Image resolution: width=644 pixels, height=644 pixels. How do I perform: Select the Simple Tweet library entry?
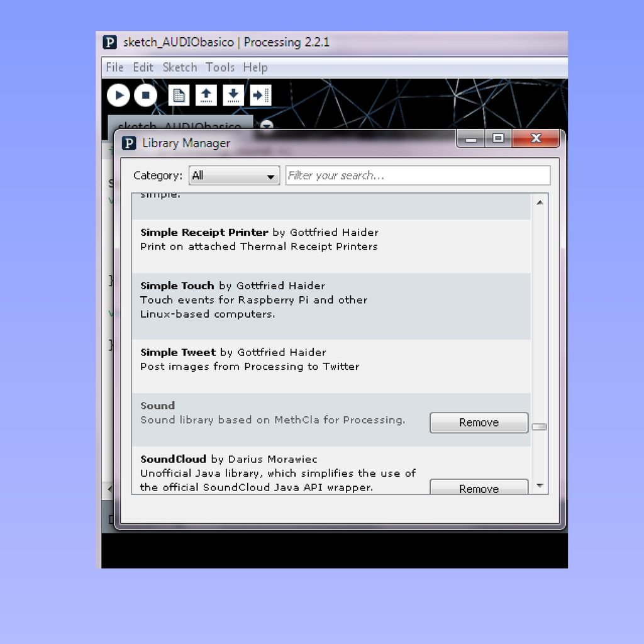point(331,367)
